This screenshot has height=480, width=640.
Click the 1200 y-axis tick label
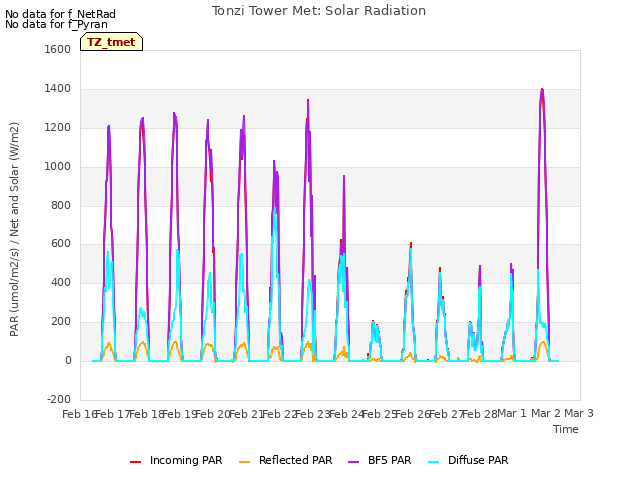click(x=58, y=128)
